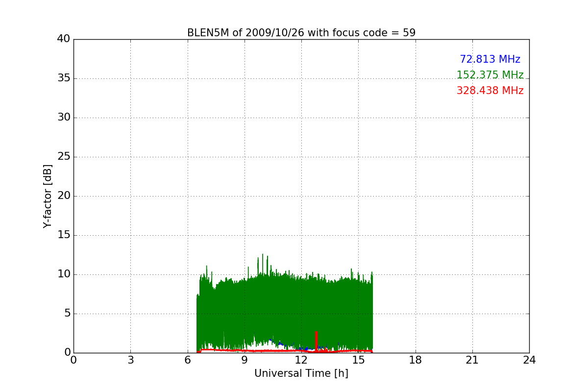This screenshot has height=392, width=588.
Task: Click x-axis tick label 12
Action: point(301,360)
